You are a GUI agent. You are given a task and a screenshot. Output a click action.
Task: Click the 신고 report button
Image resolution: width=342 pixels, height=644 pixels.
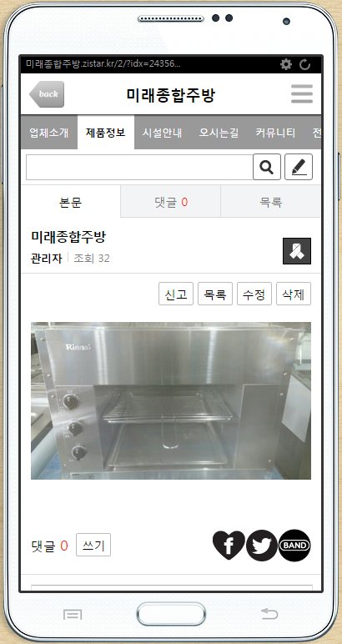pyautogui.click(x=176, y=294)
